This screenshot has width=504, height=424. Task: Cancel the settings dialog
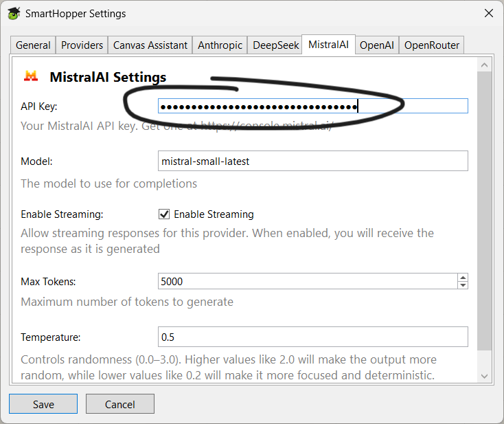pyautogui.click(x=120, y=404)
